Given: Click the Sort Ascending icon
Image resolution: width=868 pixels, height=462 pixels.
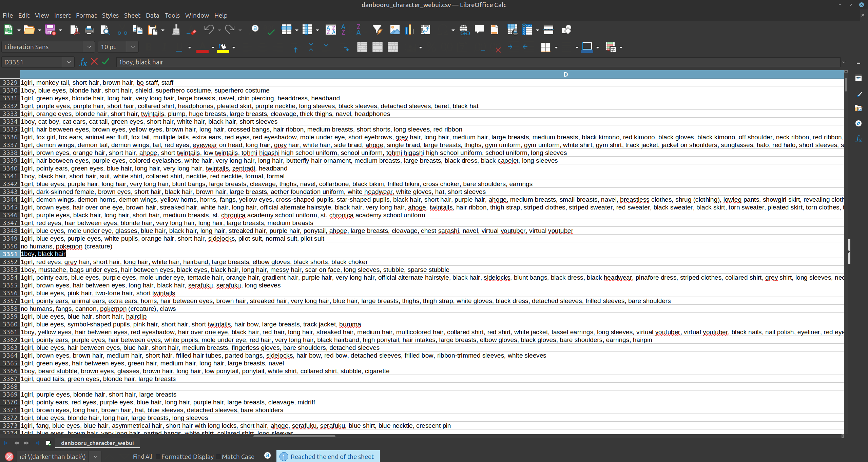Looking at the screenshot, I should (344, 30).
